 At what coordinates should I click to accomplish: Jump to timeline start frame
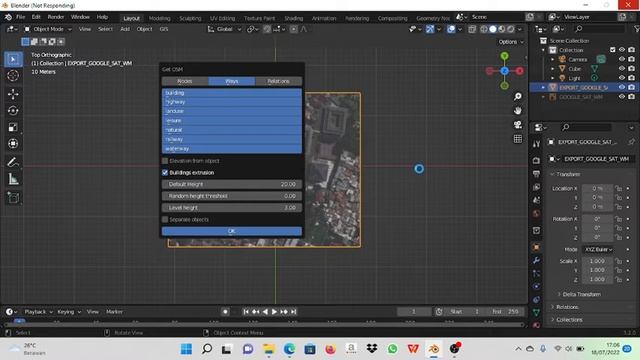click(246, 312)
